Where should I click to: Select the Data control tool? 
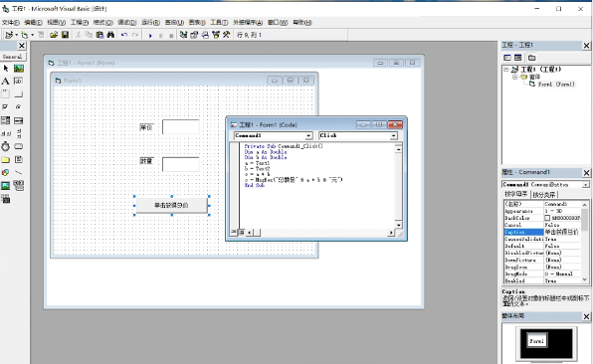[x=19, y=186]
